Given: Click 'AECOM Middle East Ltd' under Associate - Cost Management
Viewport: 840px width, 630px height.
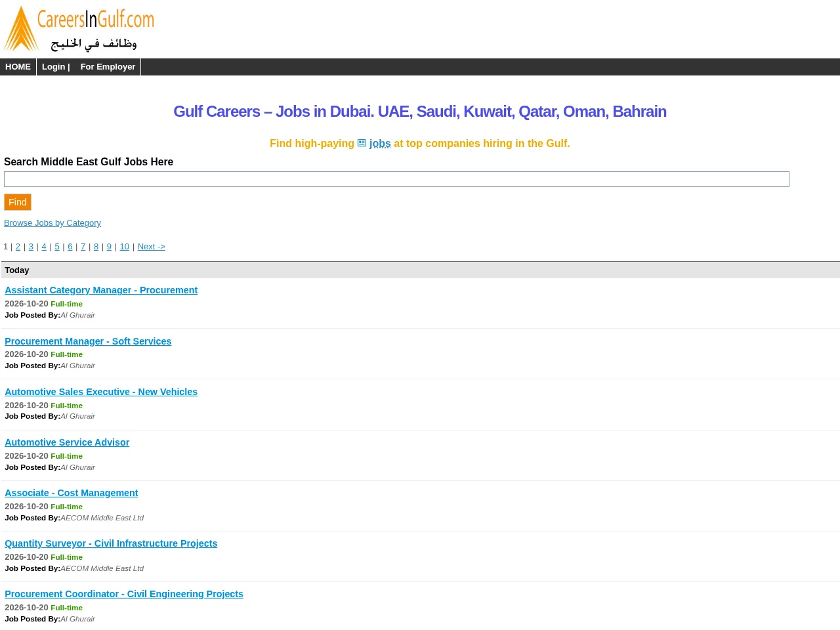Looking at the screenshot, I should (x=102, y=518).
